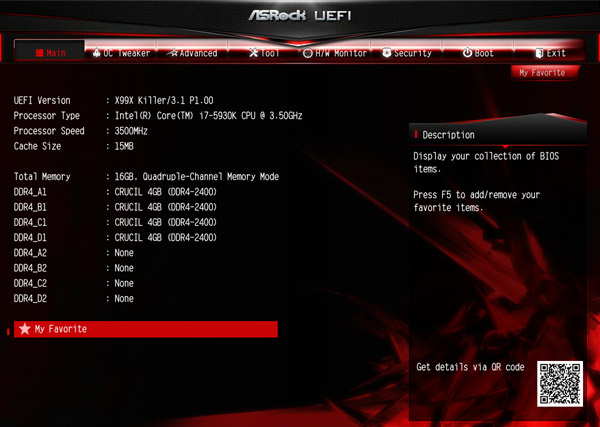The height and width of the screenshot is (427, 600).
Task: Click the Security shield icon
Action: click(387, 53)
